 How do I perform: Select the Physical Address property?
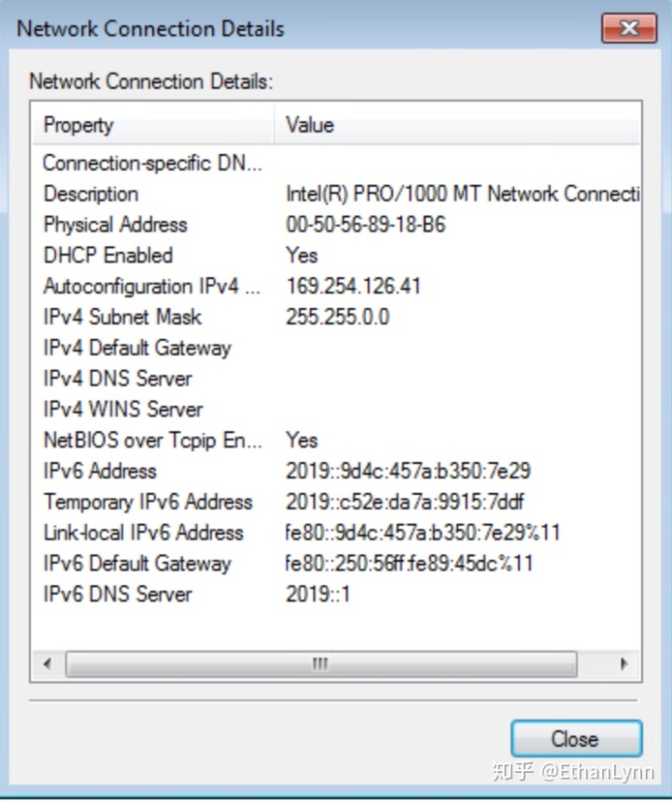116,225
